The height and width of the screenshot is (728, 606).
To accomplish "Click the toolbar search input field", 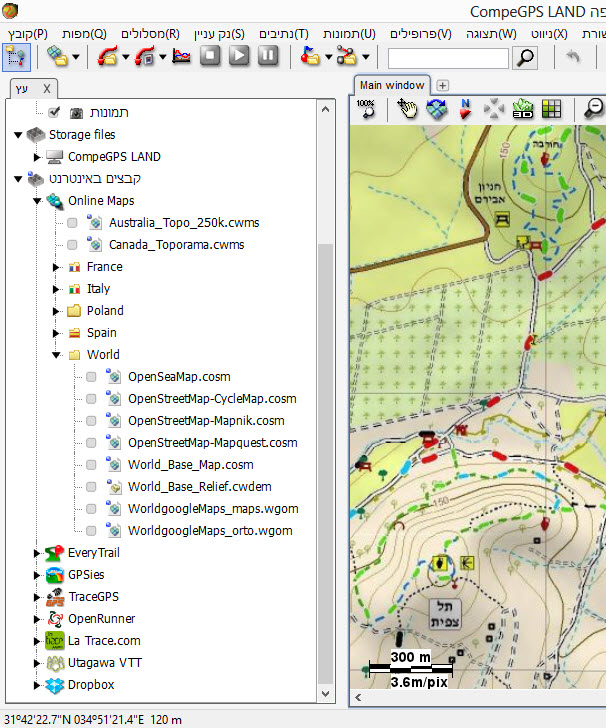I will (x=448, y=58).
